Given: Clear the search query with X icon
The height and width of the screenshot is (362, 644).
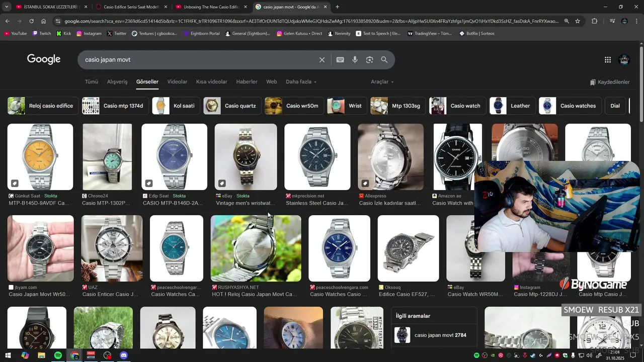Looking at the screenshot, I should tap(322, 60).
